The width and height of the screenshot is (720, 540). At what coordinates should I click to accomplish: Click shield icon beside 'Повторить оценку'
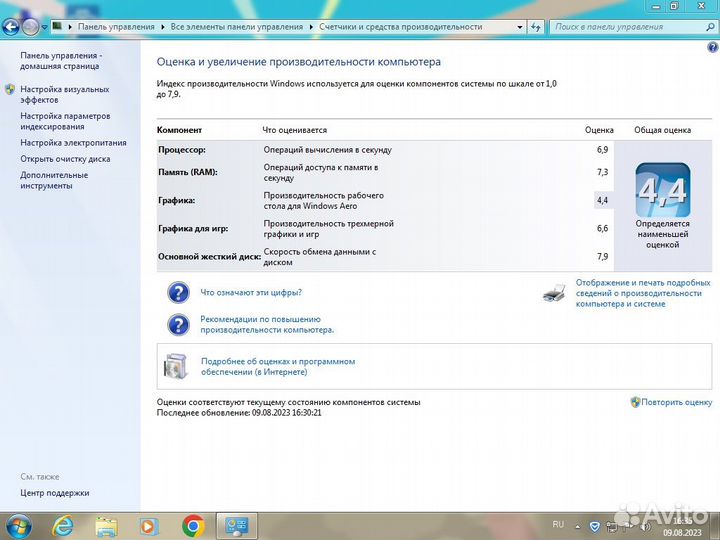(x=635, y=402)
